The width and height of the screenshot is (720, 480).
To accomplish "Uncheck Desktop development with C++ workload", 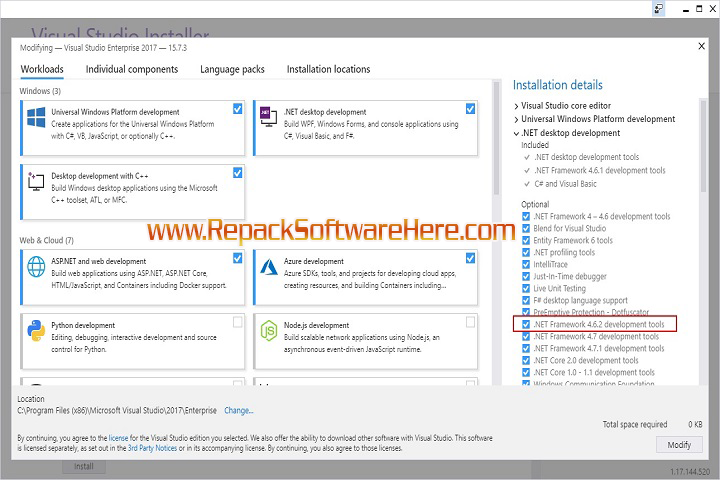I will (237, 173).
